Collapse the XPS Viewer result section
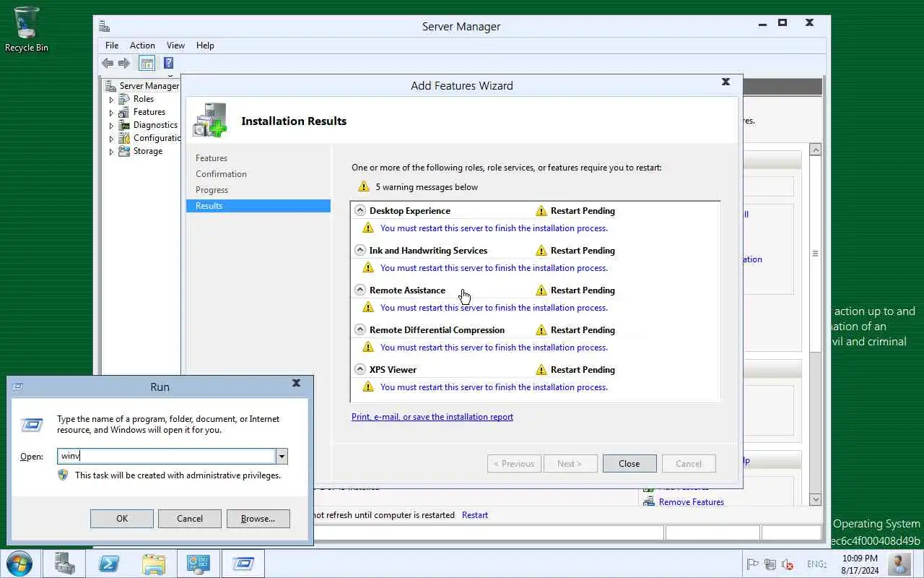924x578 pixels. (360, 369)
